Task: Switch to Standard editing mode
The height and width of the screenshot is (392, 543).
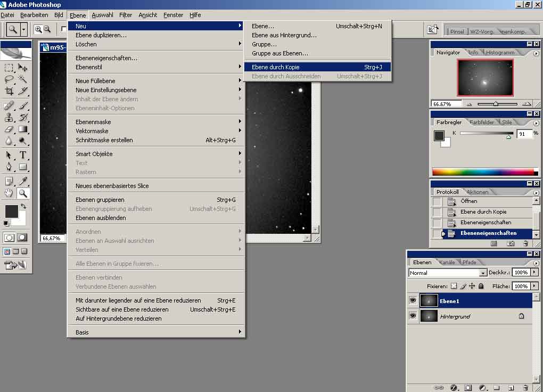Action: (x=10, y=238)
